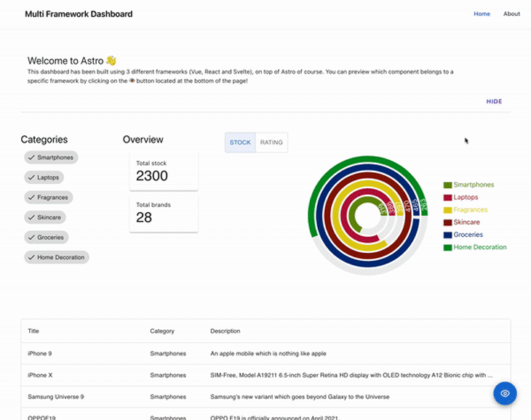Click the Multi Framework Dashboard title
Screen dimensions: 531x420
[x=79, y=14]
